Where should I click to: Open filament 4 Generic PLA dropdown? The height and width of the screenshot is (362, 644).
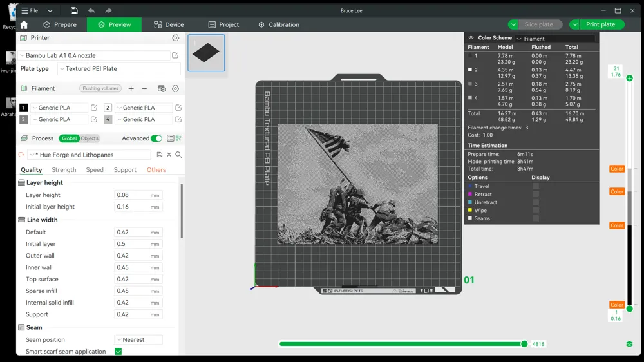[144, 120]
